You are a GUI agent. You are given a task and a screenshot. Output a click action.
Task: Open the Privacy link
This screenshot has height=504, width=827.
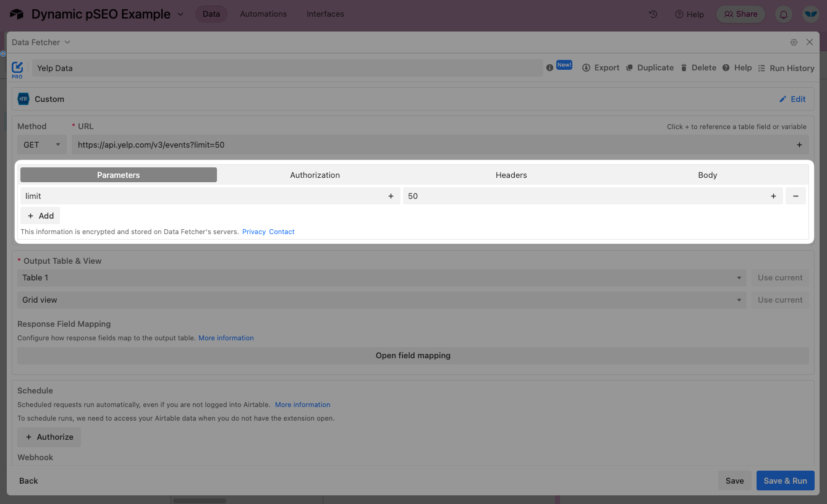[x=254, y=232]
